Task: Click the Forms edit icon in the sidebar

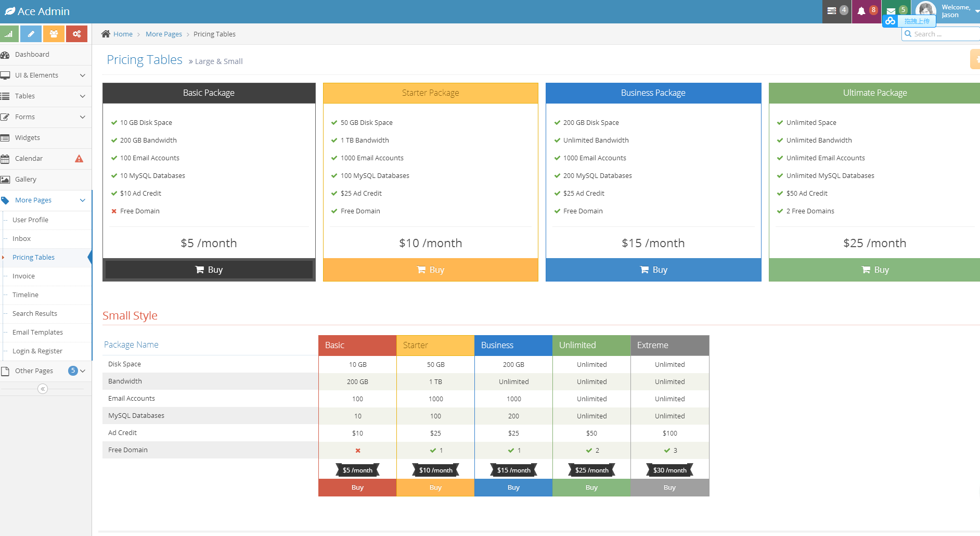Action: [x=5, y=117]
